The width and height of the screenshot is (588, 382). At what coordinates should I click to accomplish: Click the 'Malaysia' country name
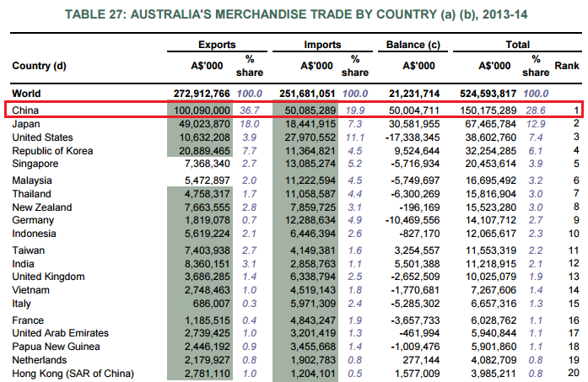(x=32, y=180)
